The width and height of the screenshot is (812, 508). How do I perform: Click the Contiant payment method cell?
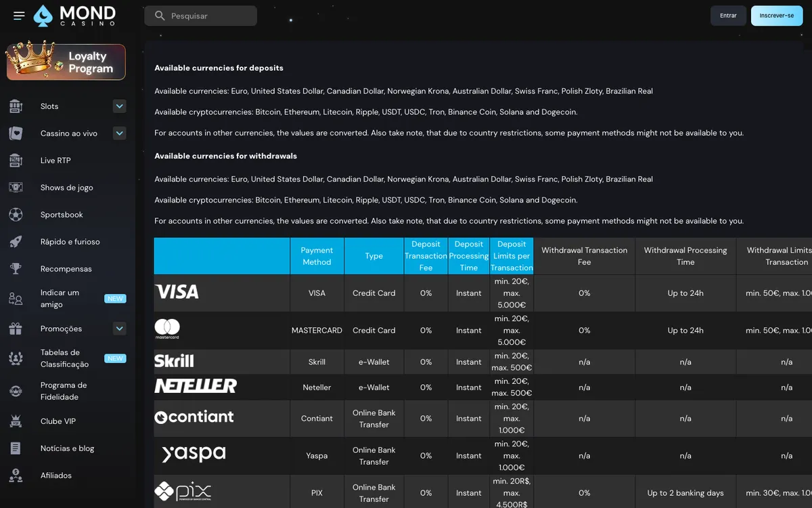point(317,419)
